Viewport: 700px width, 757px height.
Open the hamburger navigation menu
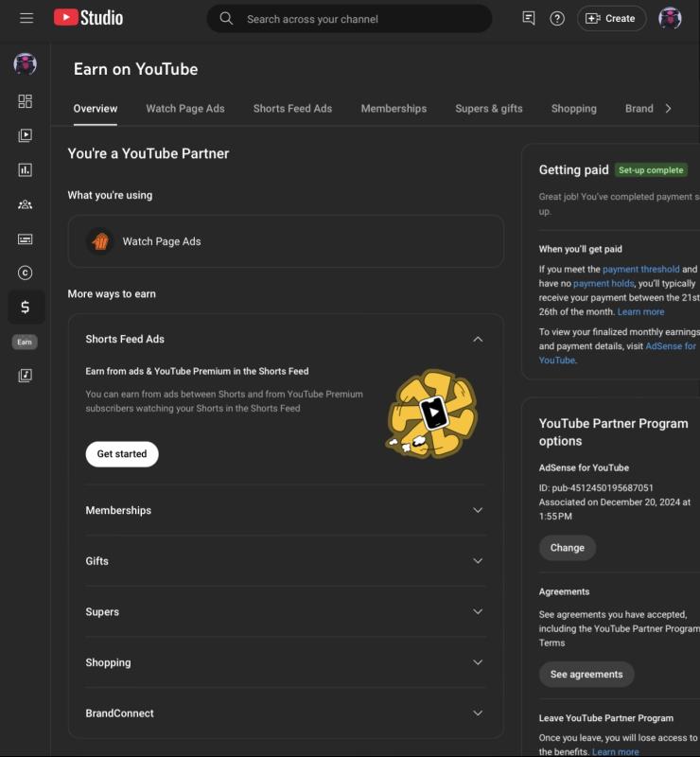pyautogui.click(x=26, y=18)
